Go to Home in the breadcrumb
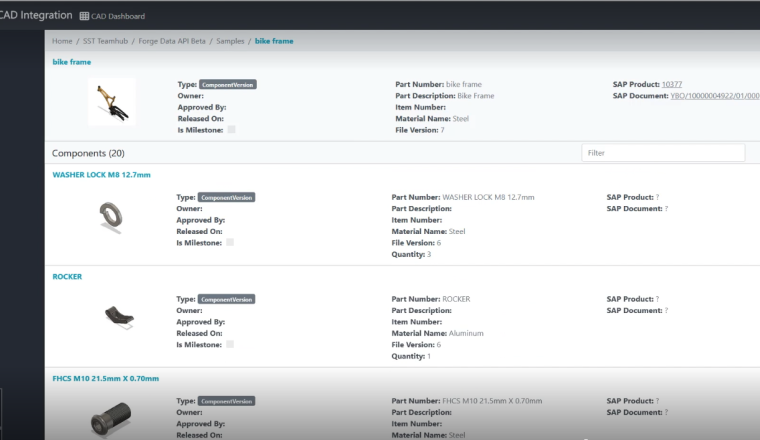The height and width of the screenshot is (440, 760). tap(62, 41)
